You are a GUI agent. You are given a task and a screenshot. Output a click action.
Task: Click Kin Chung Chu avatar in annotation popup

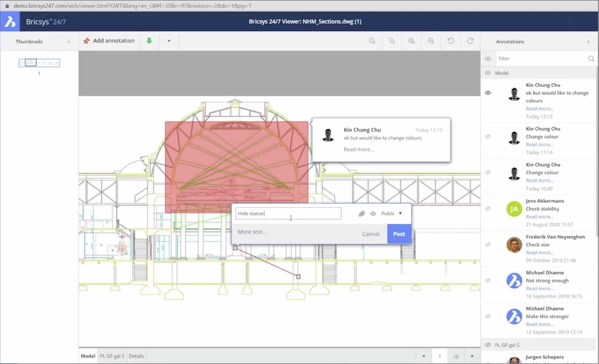click(328, 135)
